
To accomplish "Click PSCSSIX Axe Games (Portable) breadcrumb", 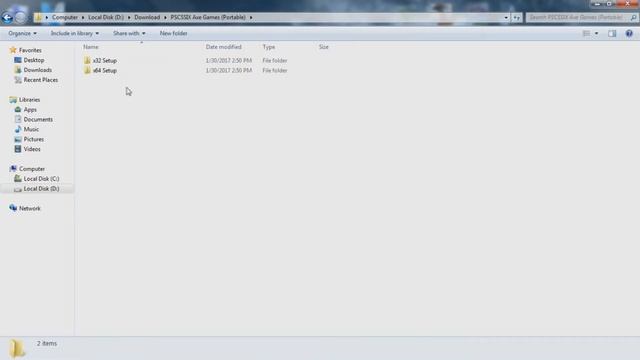I will coord(208,18).
